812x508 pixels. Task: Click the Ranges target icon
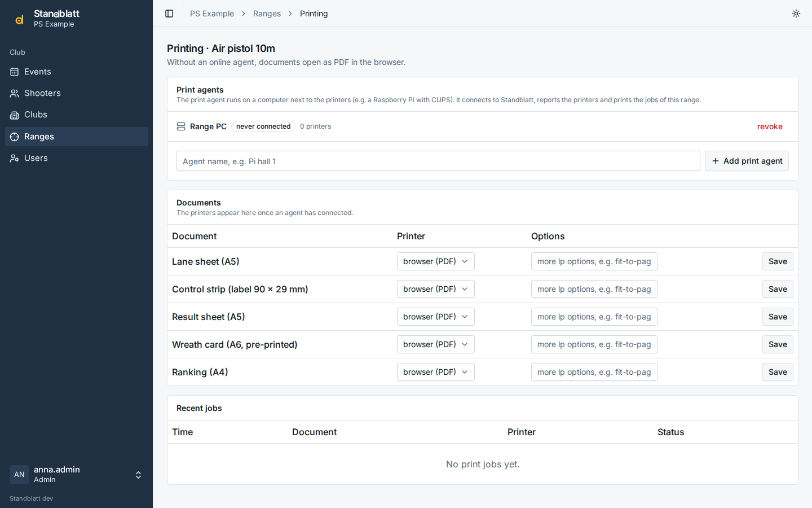pyautogui.click(x=15, y=137)
